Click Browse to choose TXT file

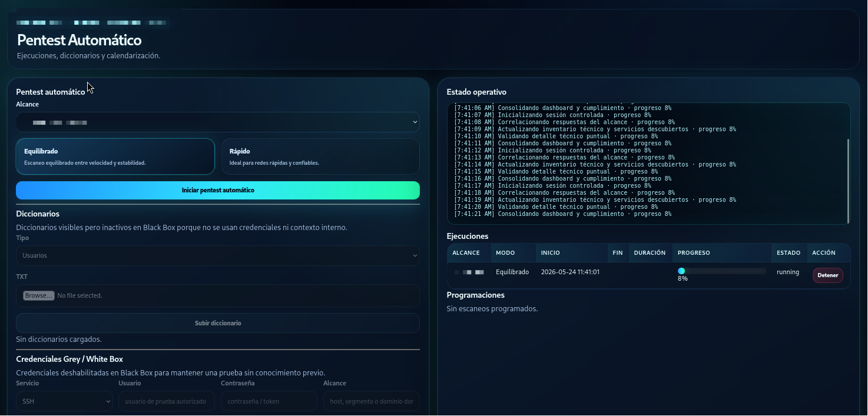click(39, 295)
